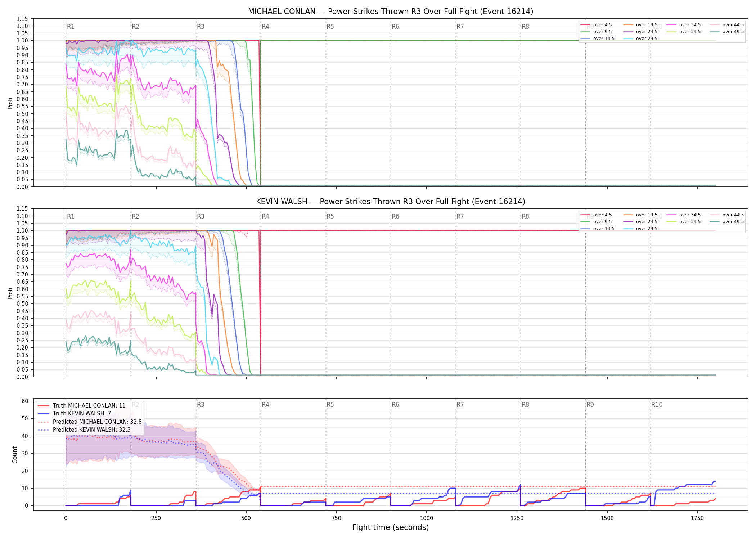Click the 1.15 tick on Conlan Prob axis
The height and width of the screenshot is (540, 756).
[x=22, y=19]
